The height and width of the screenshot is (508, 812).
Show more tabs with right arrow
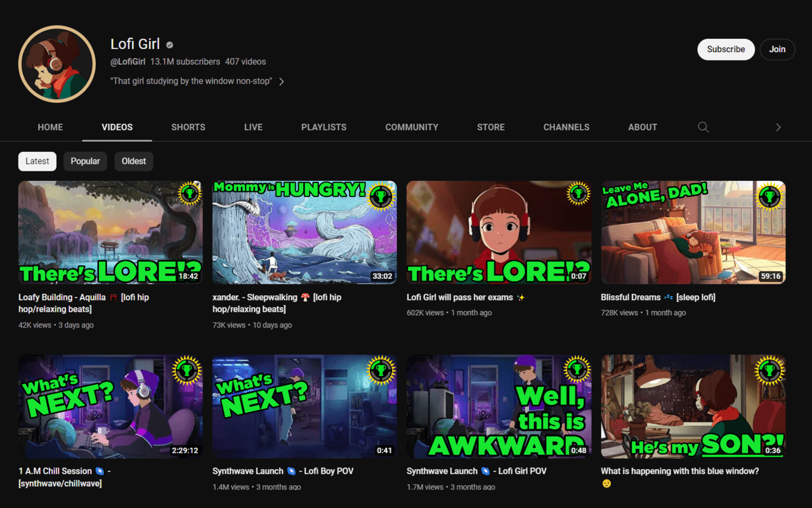[778, 127]
